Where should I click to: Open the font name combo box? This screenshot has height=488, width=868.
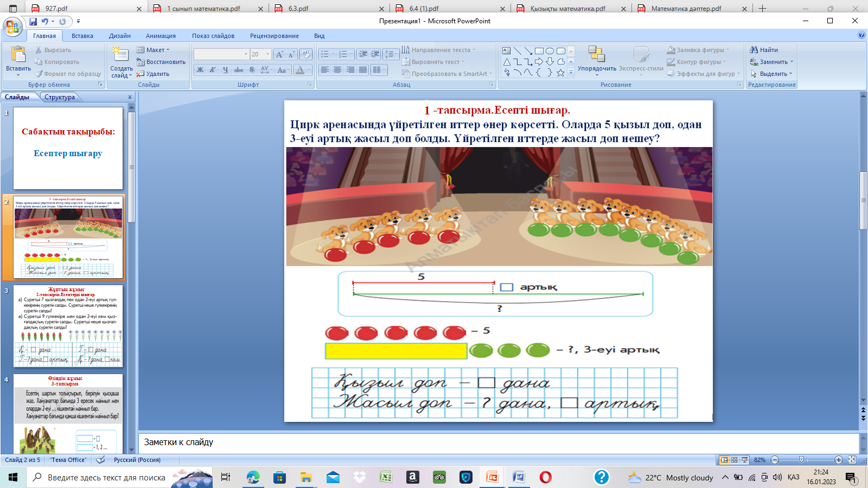click(x=221, y=54)
